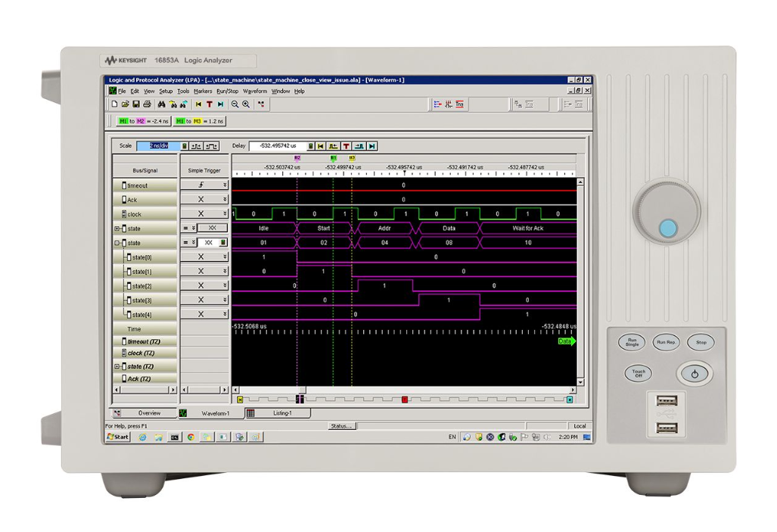
Task: Open the Waveform menu
Action: click(255, 91)
